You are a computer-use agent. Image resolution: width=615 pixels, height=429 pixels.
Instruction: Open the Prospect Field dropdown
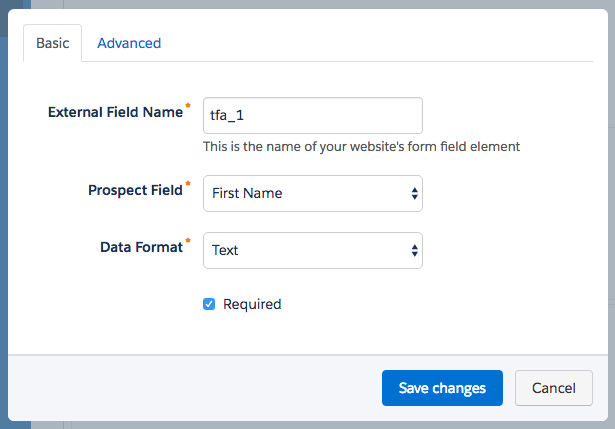pos(312,193)
